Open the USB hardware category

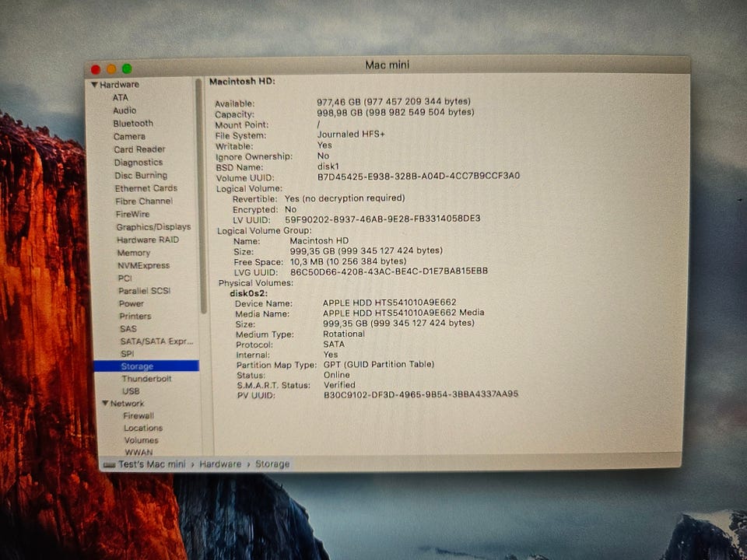tap(131, 391)
